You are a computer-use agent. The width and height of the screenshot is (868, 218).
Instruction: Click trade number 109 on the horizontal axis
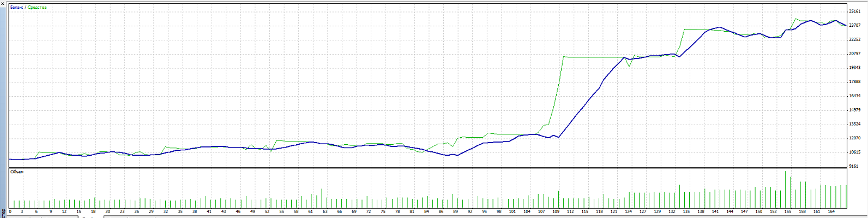click(556, 211)
